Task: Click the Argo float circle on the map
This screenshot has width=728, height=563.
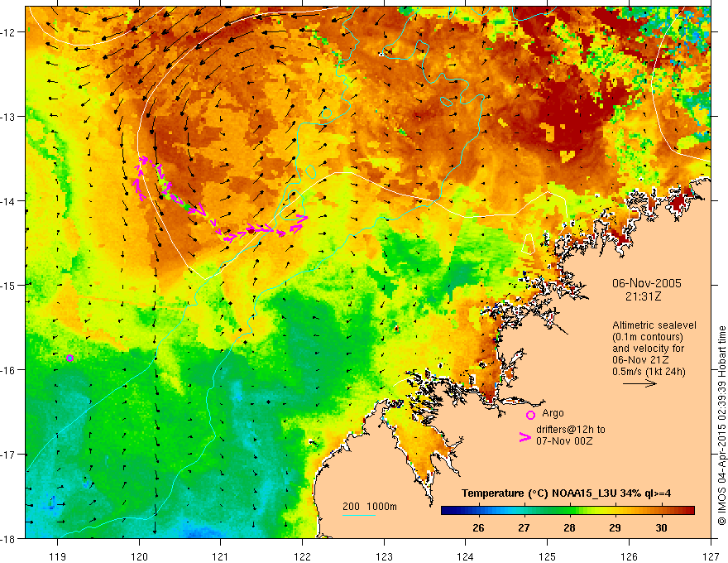Action: point(69,358)
